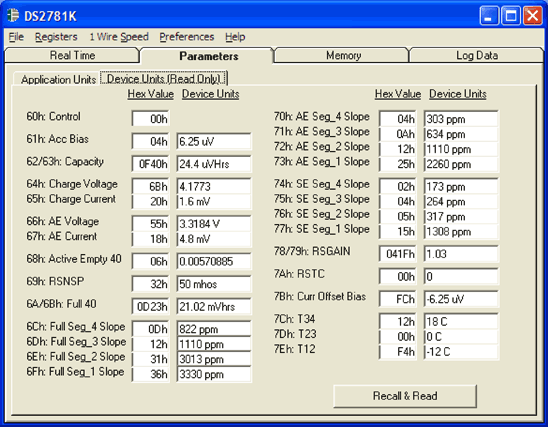This screenshot has width=548, height=427.
Task: Click the Acc Bias 6.25 uV field
Action: [214, 141]
